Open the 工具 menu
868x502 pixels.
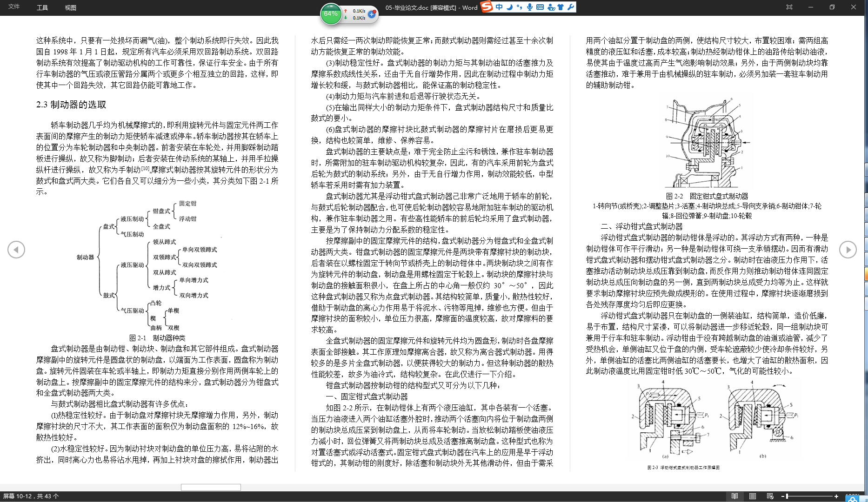42,7
